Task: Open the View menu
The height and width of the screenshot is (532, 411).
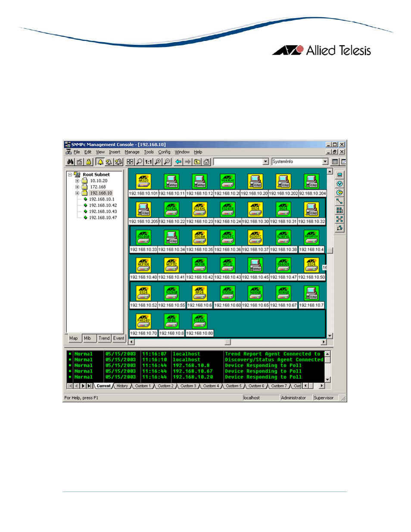Action: (100, 152)
